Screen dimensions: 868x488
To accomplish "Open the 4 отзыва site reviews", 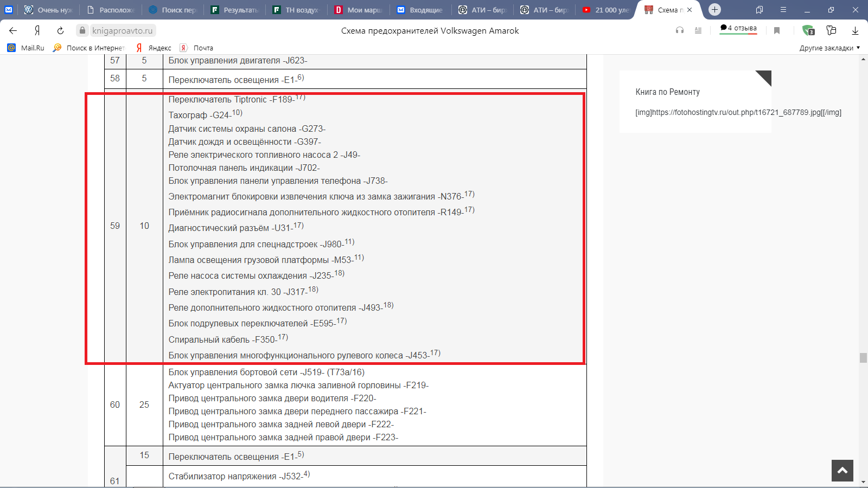I will (x=738, y=29).
